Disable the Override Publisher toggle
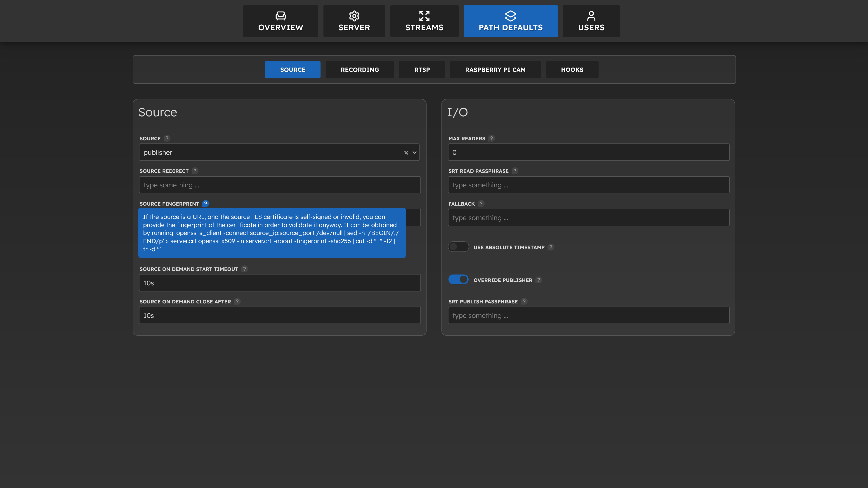The image size is (868, 488). point(458,279)
